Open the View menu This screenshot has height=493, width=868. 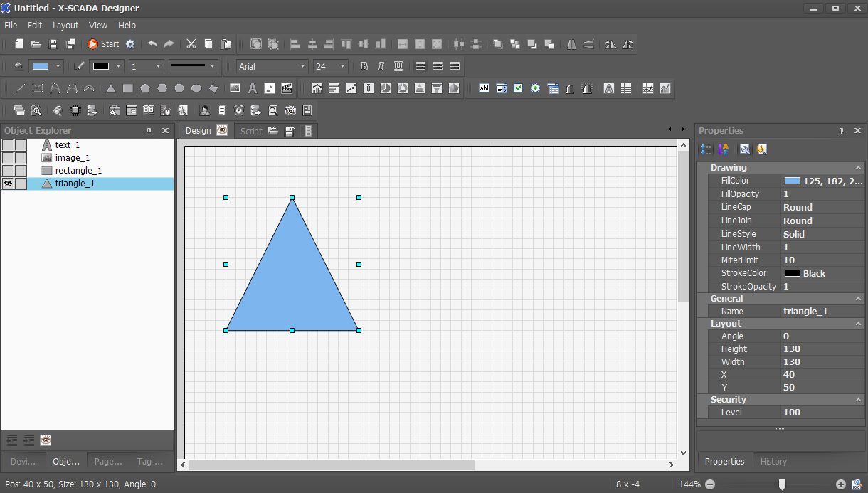point(98,25)
